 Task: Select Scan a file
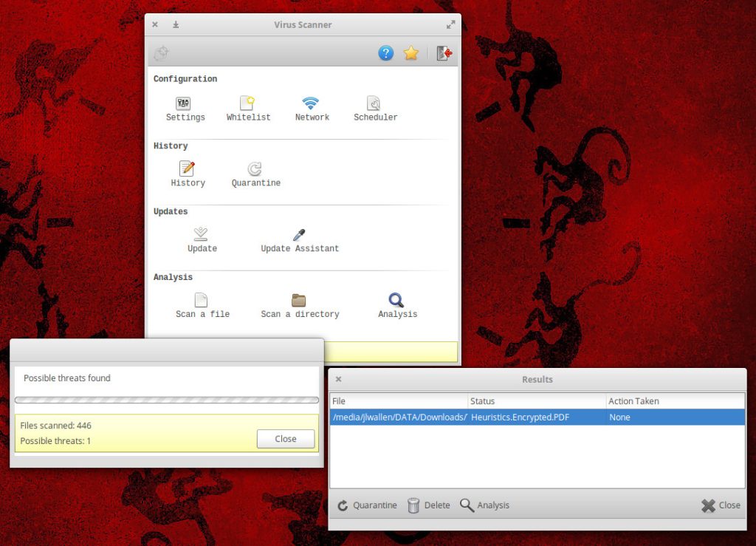[202, 301]
